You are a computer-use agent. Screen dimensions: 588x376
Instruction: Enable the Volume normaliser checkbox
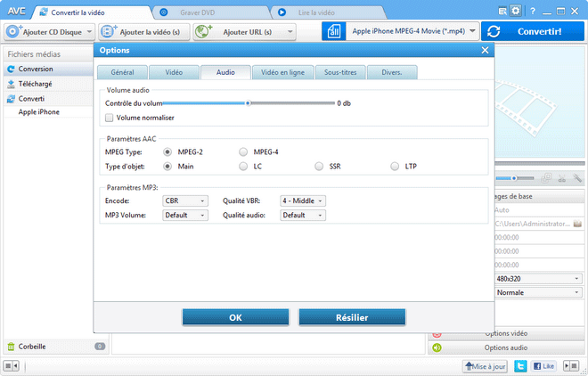point(110,118)
